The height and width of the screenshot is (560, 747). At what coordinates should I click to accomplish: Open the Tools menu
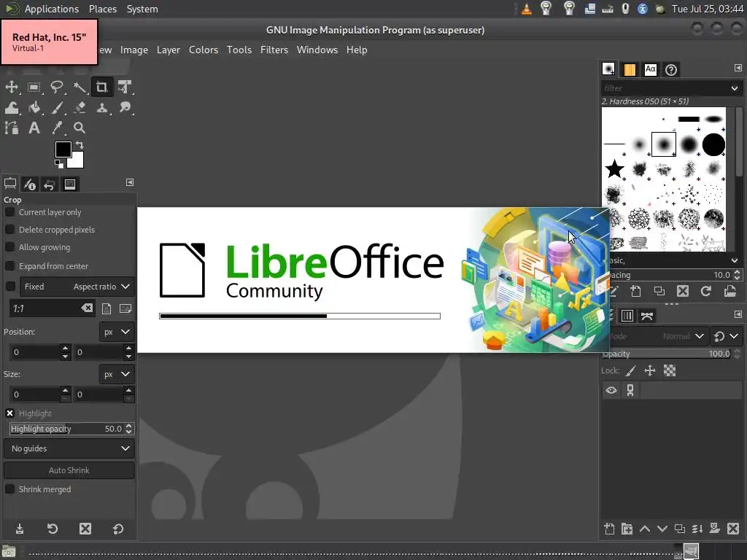(239, 50)
